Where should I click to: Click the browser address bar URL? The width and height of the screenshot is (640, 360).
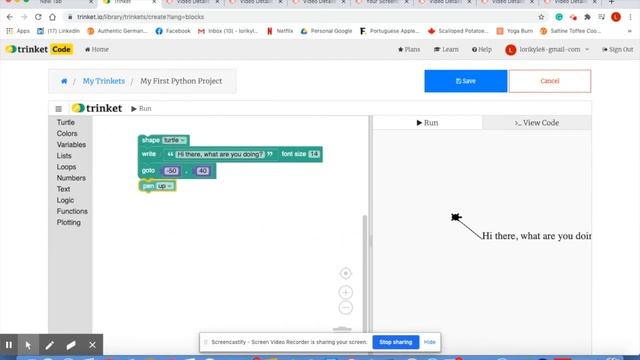tap(140, 17)
